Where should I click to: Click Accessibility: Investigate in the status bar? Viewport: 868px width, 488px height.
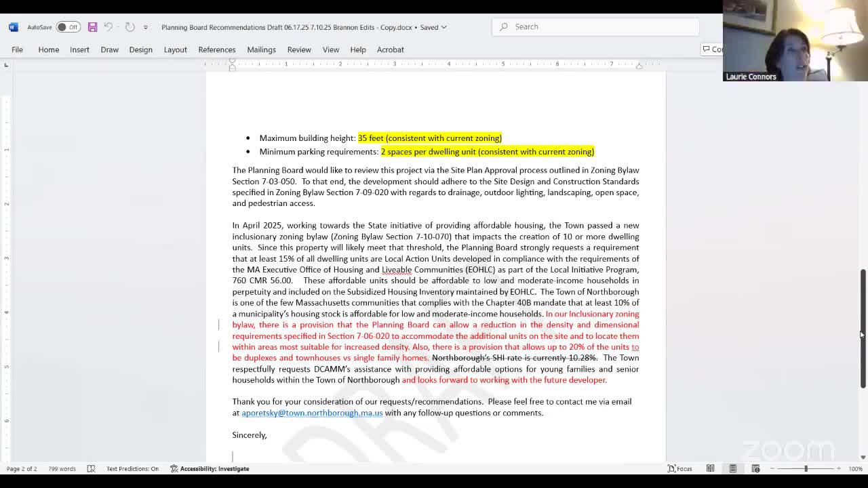[210, 468]
